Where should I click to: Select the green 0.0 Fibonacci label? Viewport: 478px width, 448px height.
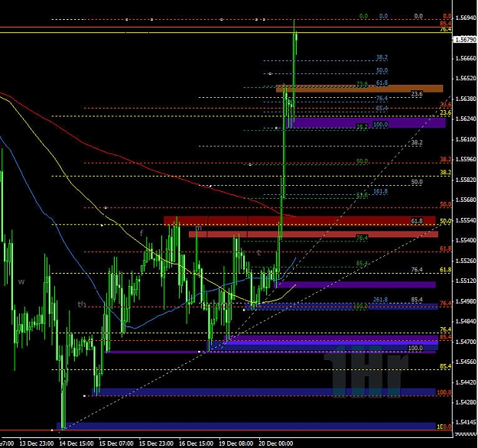coord(363,16)
